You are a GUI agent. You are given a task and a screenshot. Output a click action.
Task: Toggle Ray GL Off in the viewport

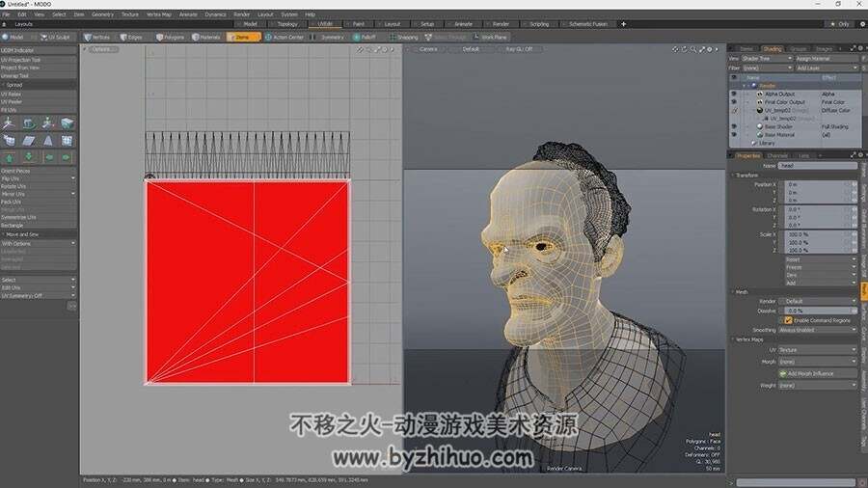coord(519,48)
